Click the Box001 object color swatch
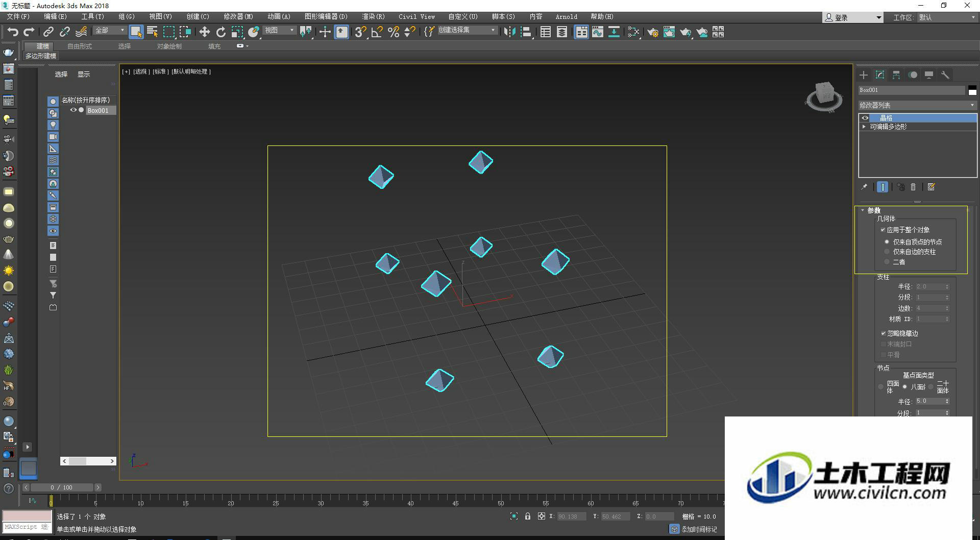980x540 pixels. [972, 90]
